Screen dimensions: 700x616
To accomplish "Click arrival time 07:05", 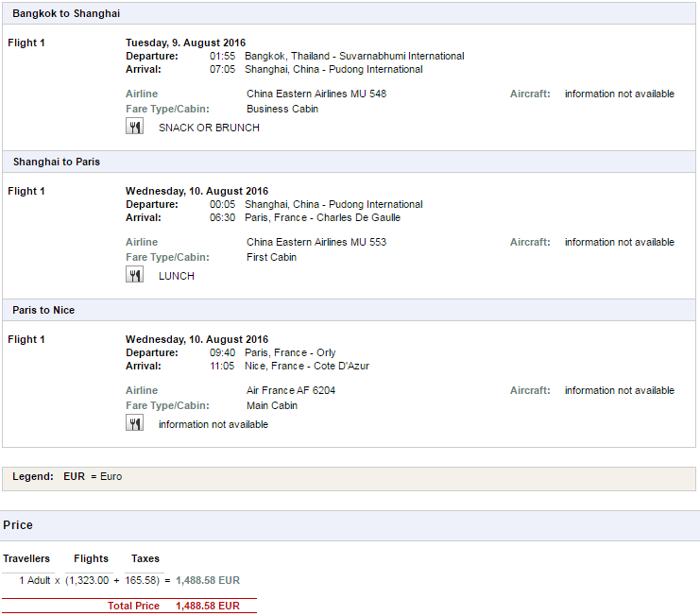I will pos(222,70).
